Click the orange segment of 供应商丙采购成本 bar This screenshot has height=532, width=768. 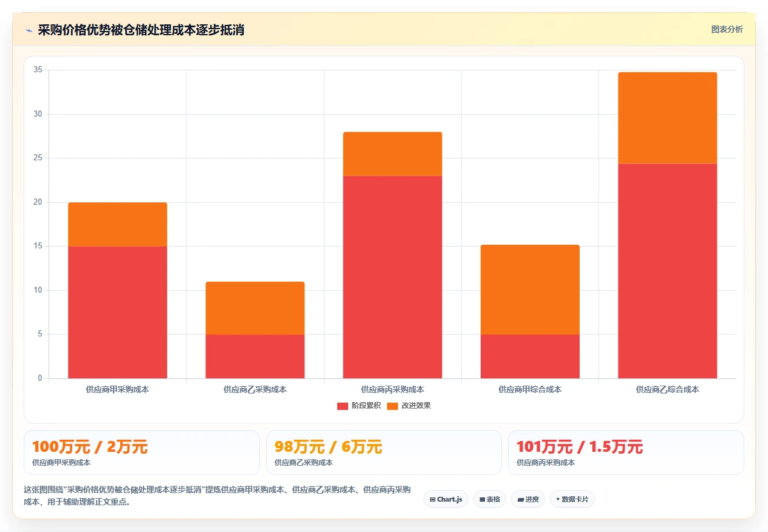pos(393,154)
